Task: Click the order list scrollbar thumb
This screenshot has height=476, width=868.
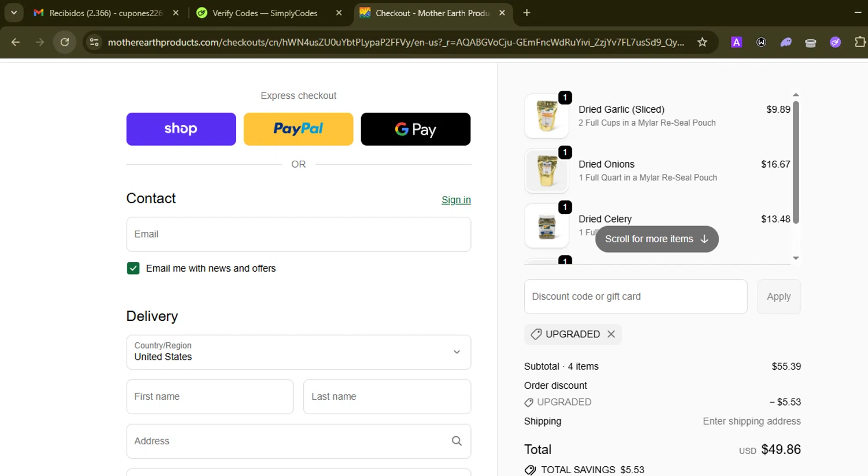Action: [796, 162]
